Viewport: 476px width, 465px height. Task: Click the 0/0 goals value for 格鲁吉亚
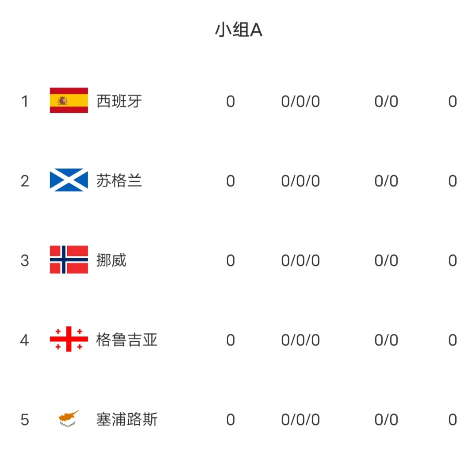386,340
